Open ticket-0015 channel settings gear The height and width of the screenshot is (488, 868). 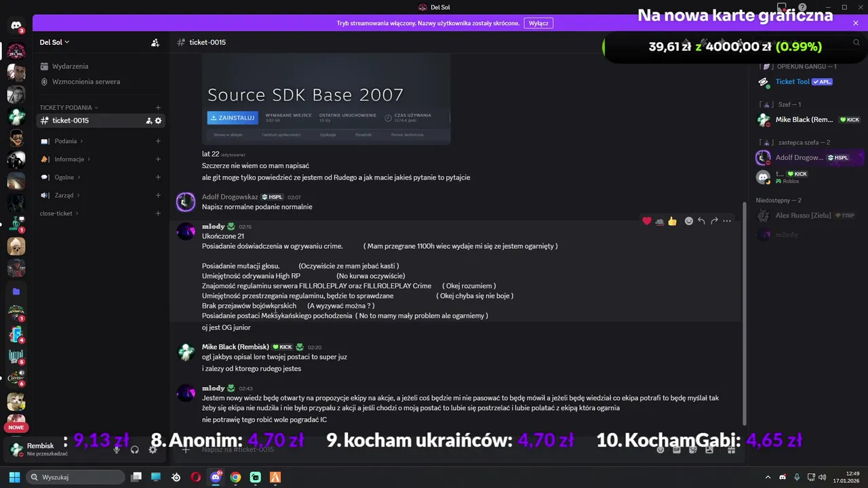point(159,121)
